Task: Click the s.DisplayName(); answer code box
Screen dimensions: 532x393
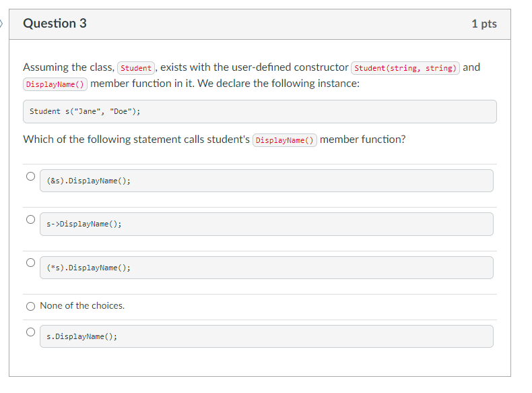Action: 266,336
